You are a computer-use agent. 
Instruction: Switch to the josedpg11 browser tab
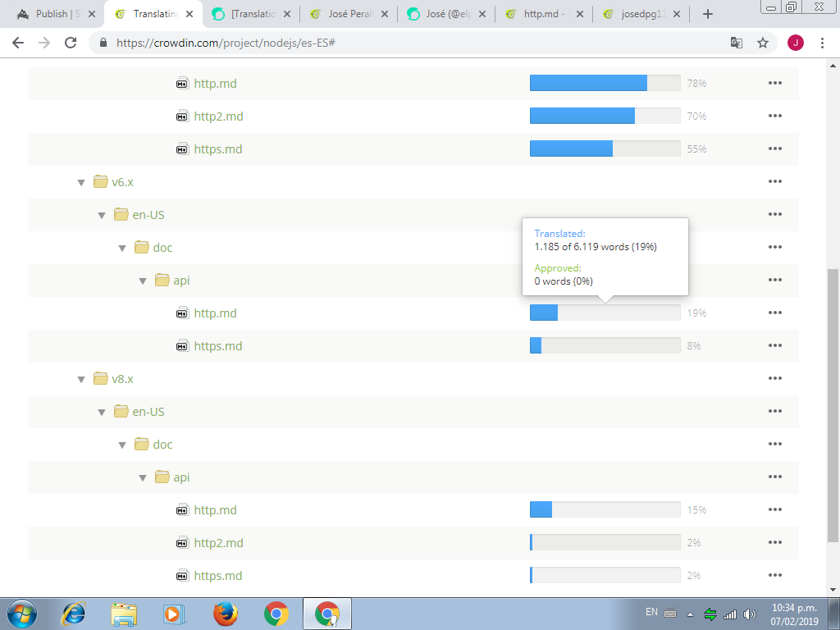pos(641,14)
